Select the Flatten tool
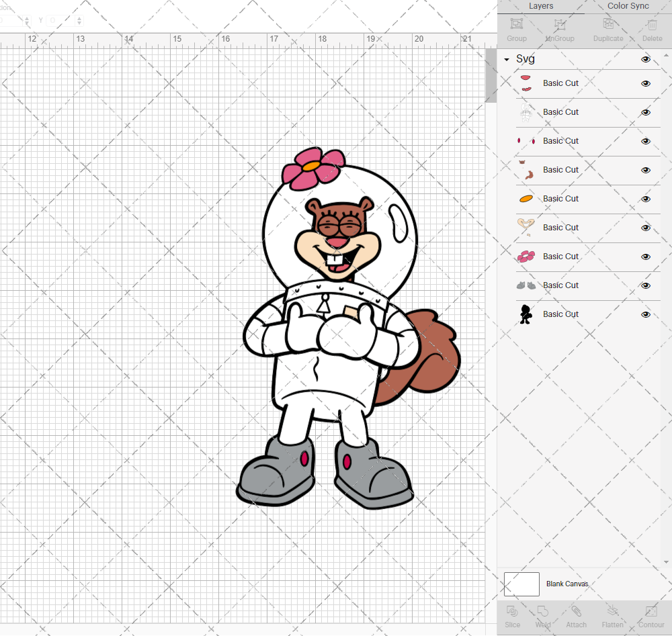This screenshot has width=672, height=636. (x=612, y=611)
